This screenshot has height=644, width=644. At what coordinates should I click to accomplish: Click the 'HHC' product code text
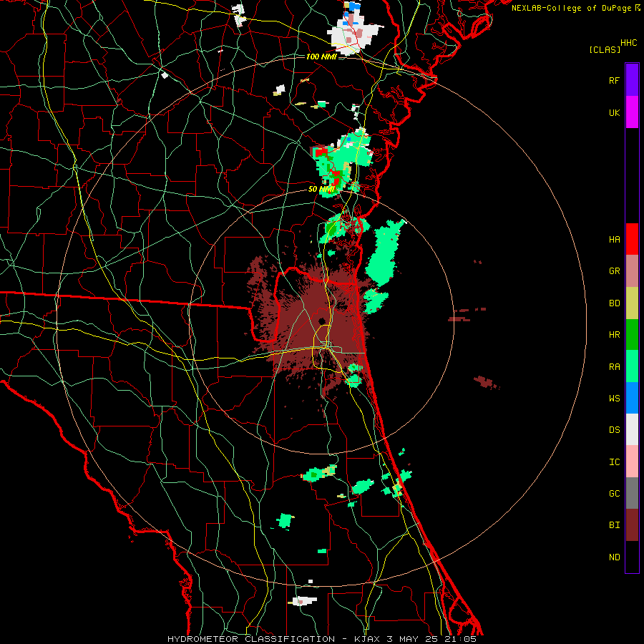coord(628,43)
